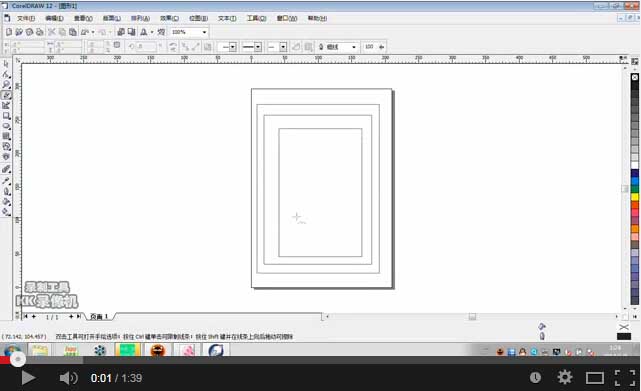Select the Interactive Fill tool
The width and height of the screenshot is (641, 391).
coord(6,212)
